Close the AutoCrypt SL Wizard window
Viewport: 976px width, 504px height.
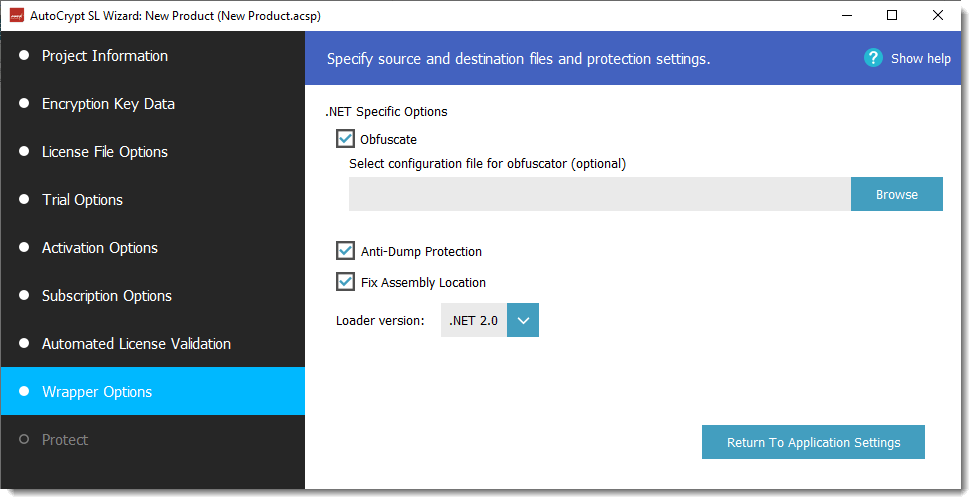coord(937,16)
